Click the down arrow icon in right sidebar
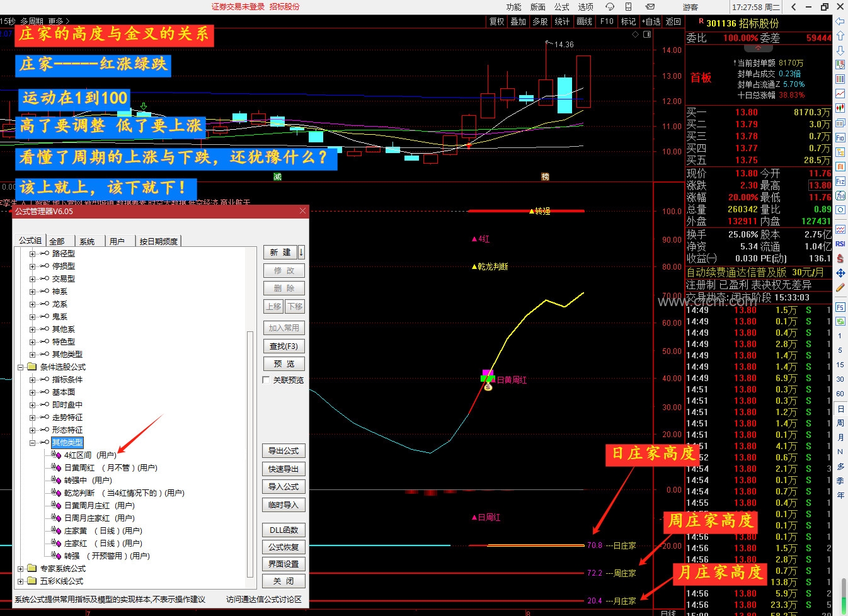 [840, 50]
